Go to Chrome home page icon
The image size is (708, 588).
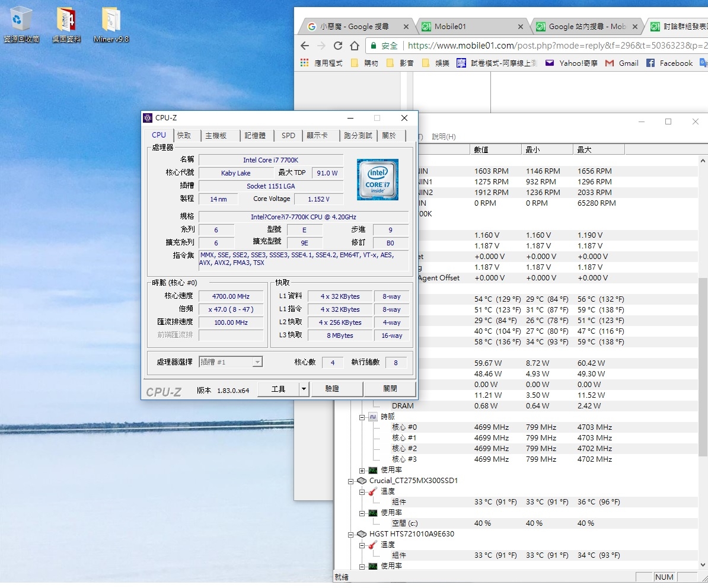(x=355, y=46)
